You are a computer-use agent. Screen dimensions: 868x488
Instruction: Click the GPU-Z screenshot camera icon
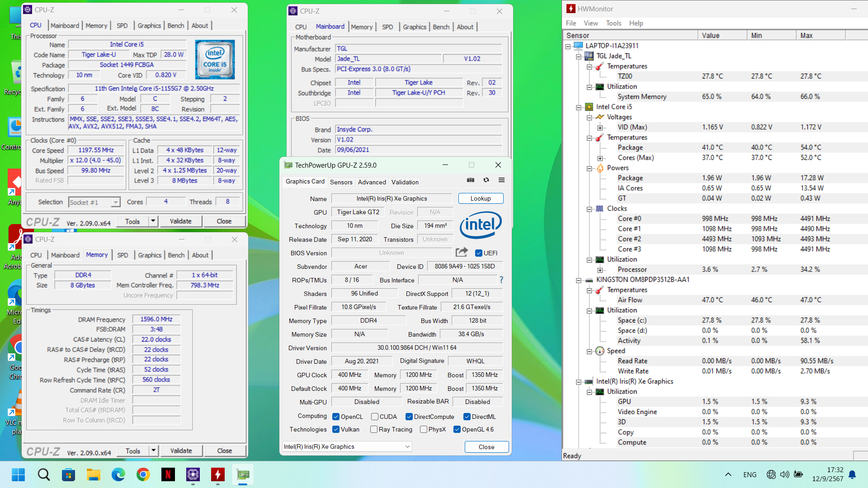pos(471,180)
